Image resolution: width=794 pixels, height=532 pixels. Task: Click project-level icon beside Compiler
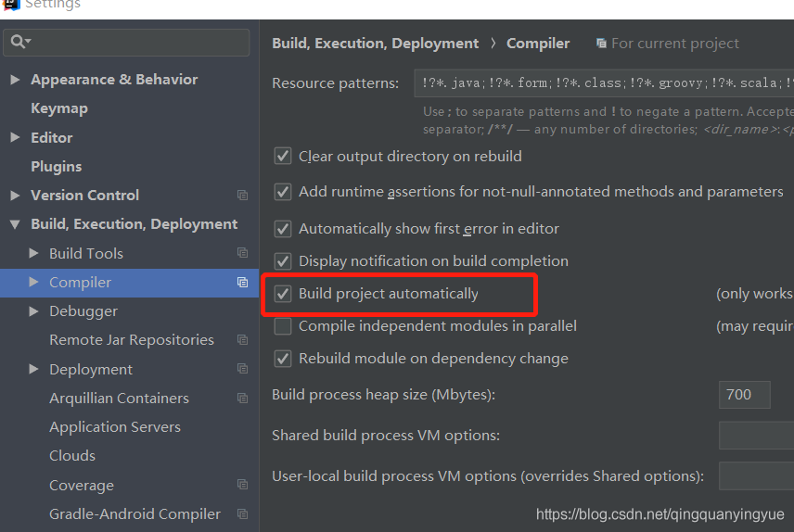pos(242,282)
